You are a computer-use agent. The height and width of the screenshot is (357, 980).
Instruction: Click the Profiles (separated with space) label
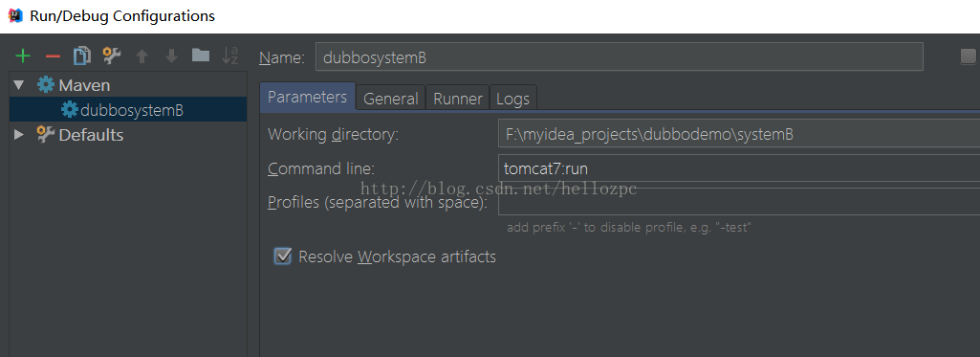378,203
